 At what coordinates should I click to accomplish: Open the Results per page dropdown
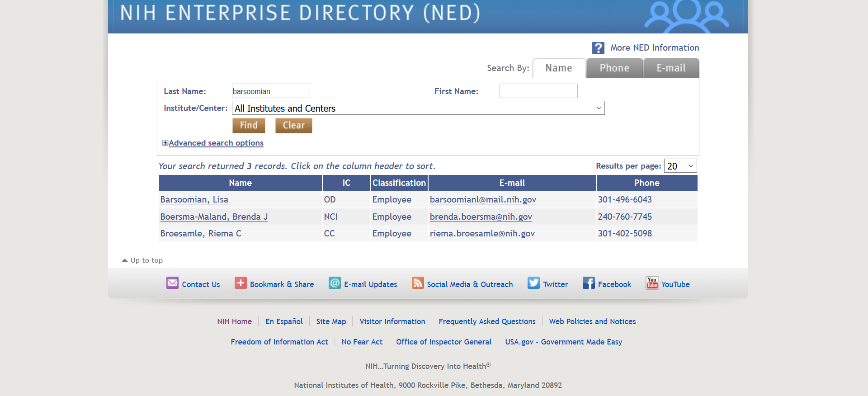pos(680,166)
